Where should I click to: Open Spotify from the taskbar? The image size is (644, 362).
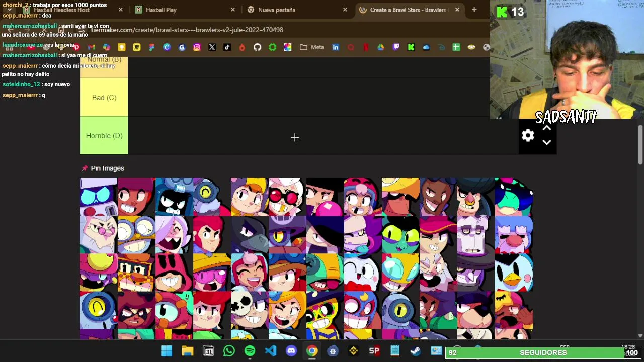[250, 351]
